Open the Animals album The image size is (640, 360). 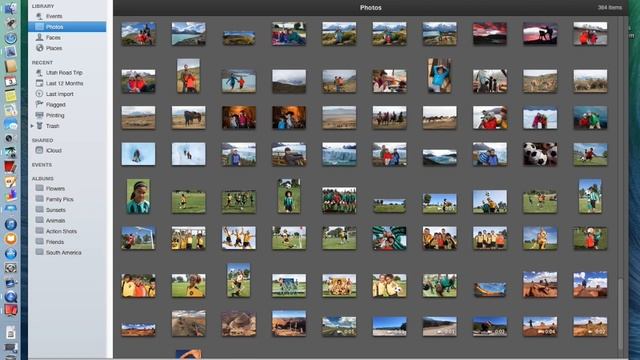(55, 220)
